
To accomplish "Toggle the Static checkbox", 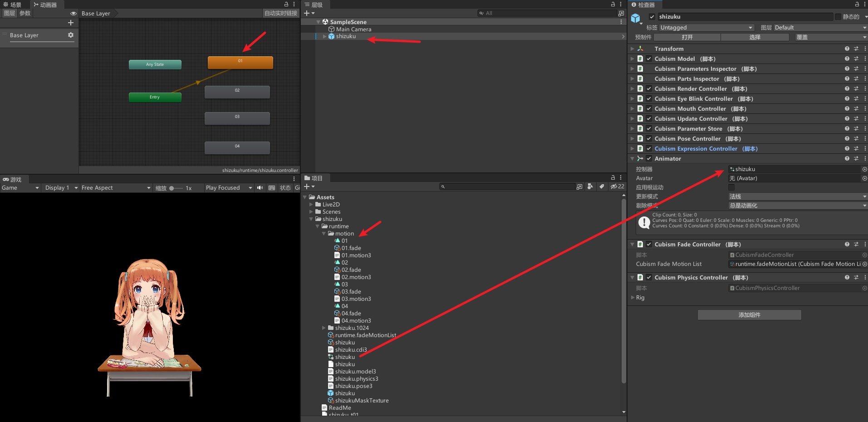I will pyautogui.click(x=838, y=17).
